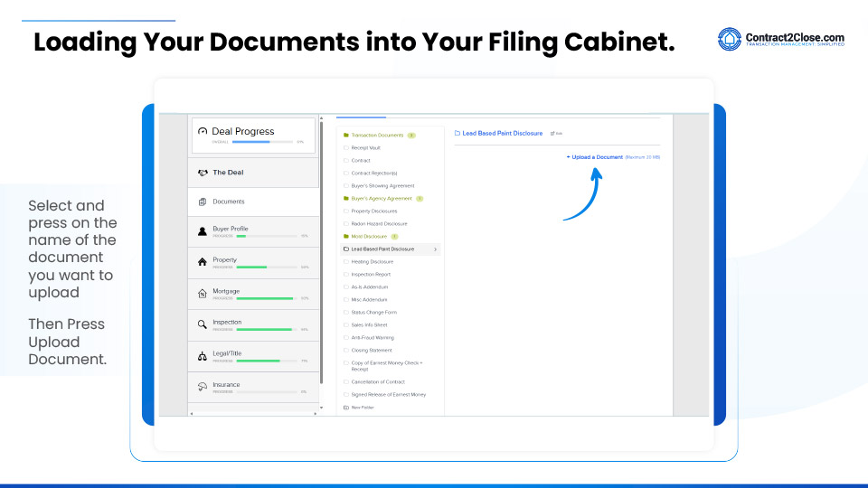Screen dimensions: 868x488
Task: Click the chevron beside Lead Based Paint Disclosure
Action: (x=436, y=249)
